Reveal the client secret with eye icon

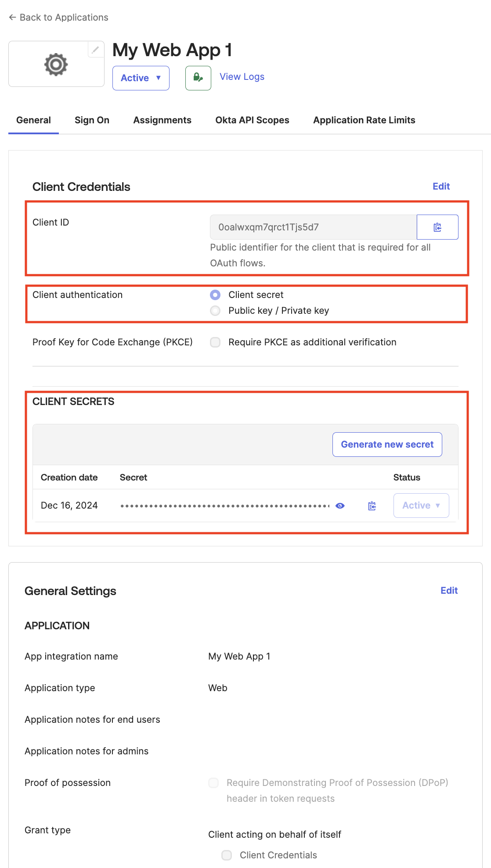340,506
